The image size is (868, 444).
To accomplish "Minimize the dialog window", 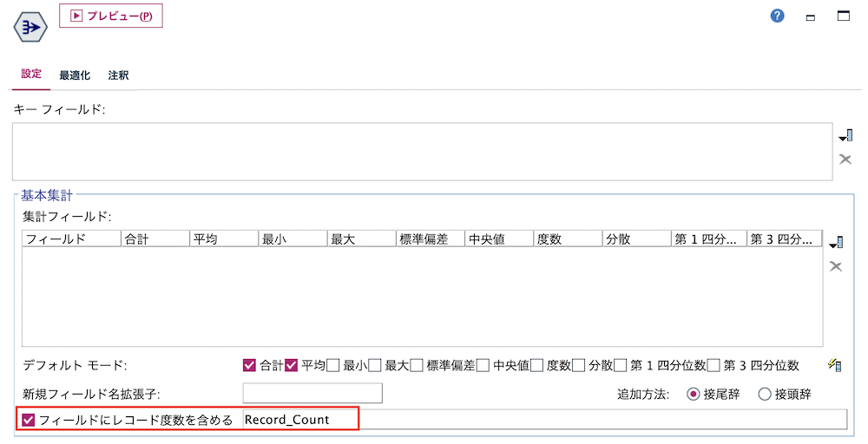I will click(811, 17).
